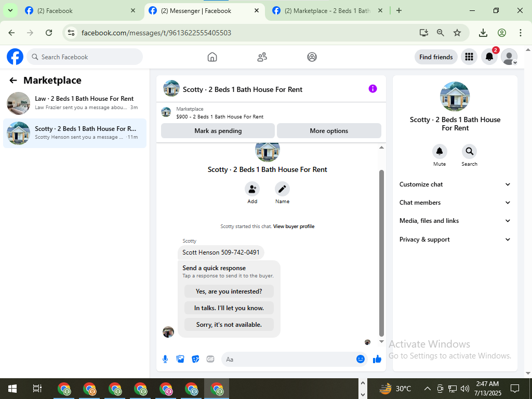Open the Facebook menu grid icon
This screenshot has height=399, width=532.
click(469, 57)
